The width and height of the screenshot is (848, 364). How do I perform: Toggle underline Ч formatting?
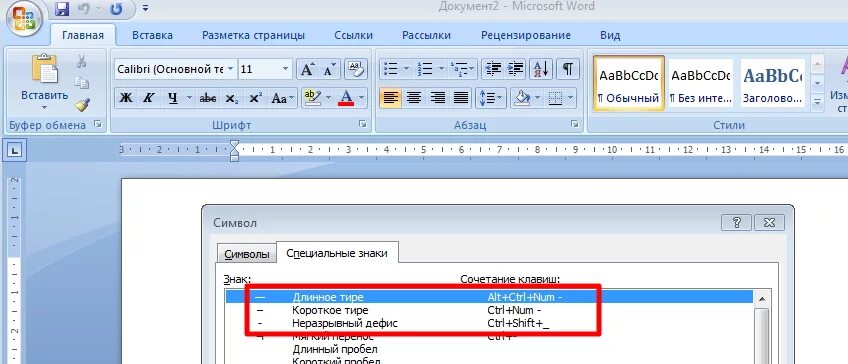tap(173, 98)
